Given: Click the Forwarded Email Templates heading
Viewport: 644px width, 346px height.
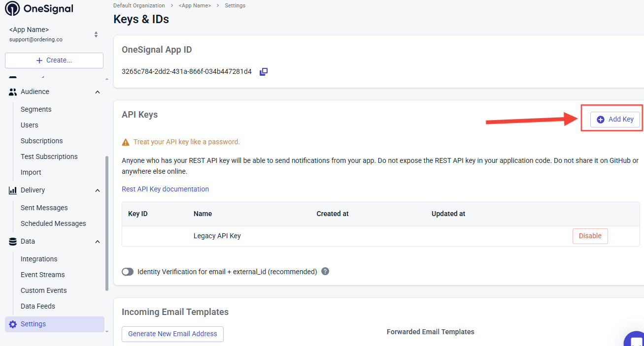Looking at the screenshot, I should tap(431, 332).
